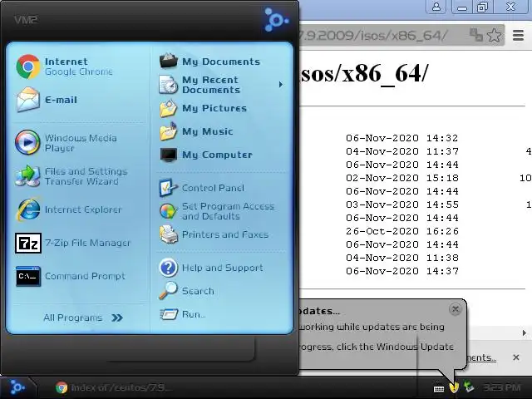Viewport: 532px width, 399px height.
Task: Expand My Recent Documents submenu arrow
Action: coord(281,85)
